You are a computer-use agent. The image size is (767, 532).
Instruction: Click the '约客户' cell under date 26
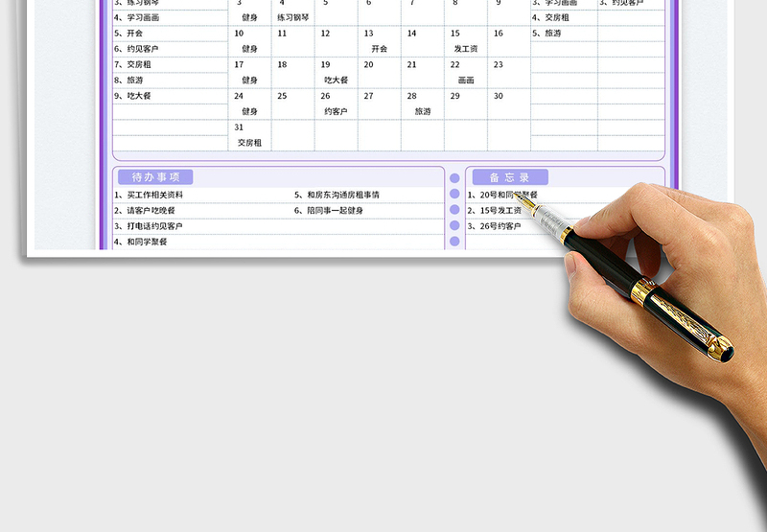click(x=337, y=111)
